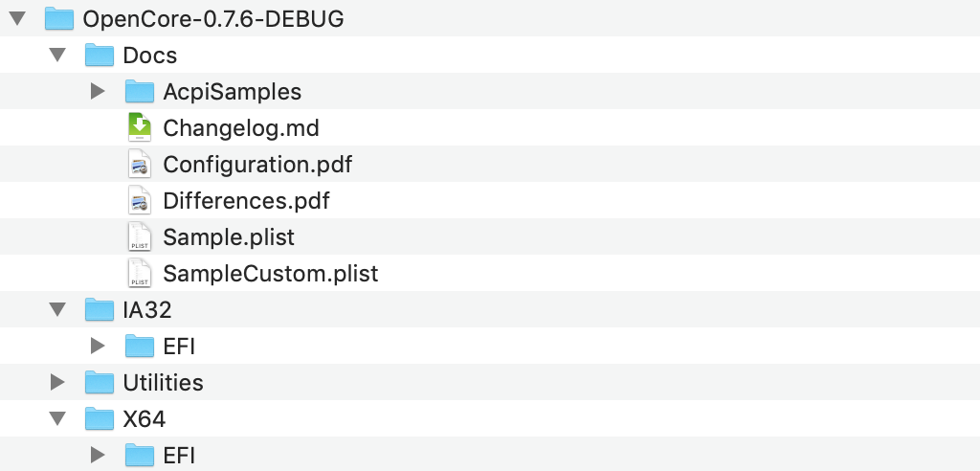Select the Sample.plist row label
Screen dimensions: 980x471
pos(229,237)
